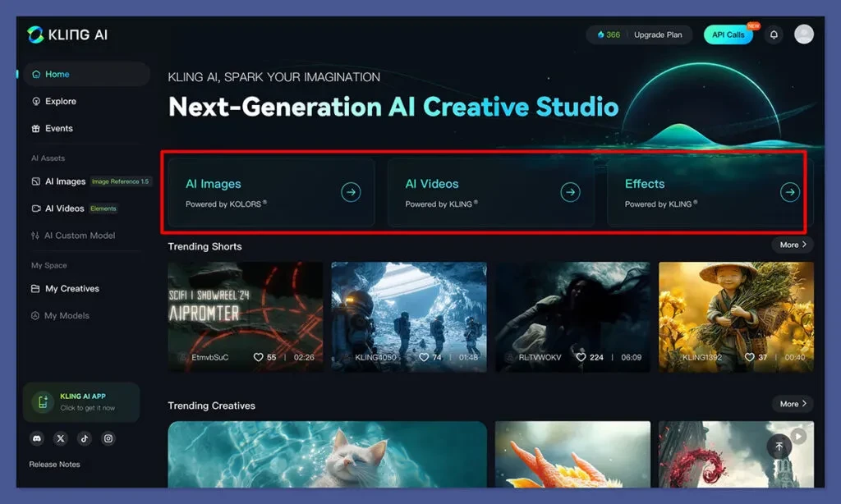Open the Discord community icon
This screenshot has width=841, height=504.
(x=37, y=438)
